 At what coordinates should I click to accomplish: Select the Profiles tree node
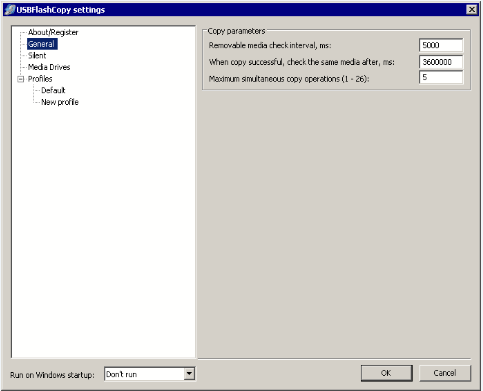pyautogui.click(x=40, y=79)
